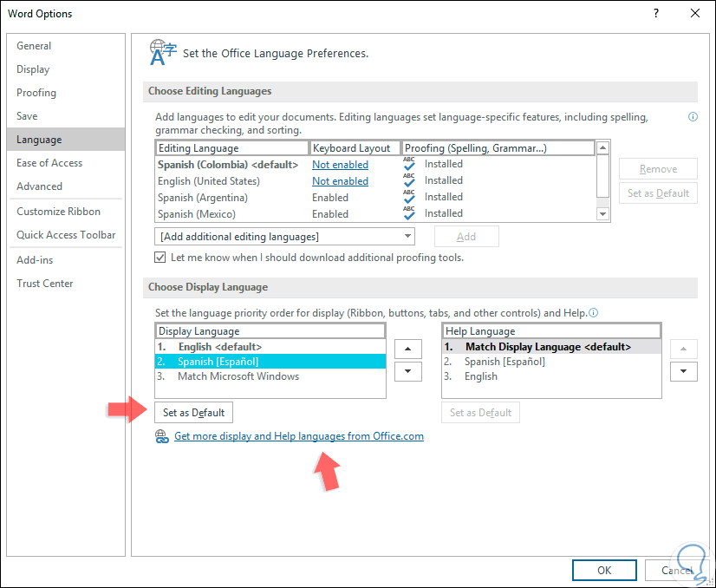Select English (United States) editing language row

375,181
